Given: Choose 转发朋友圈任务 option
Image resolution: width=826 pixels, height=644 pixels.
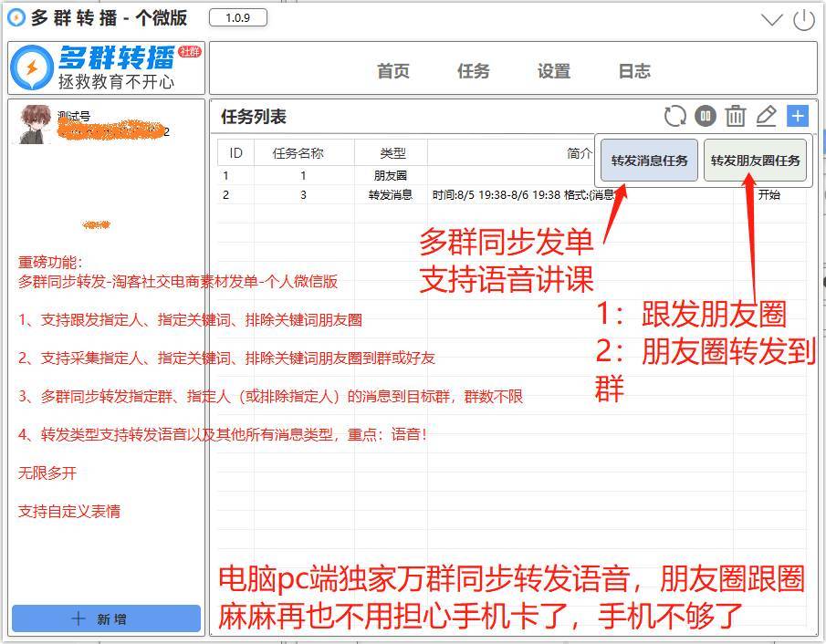Looking at the screenshot, I should click(755, 161).
